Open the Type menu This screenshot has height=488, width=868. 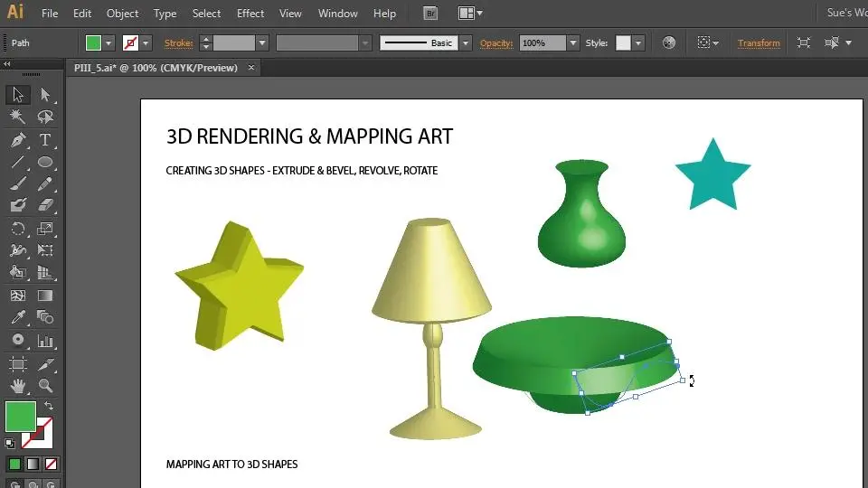165,14
